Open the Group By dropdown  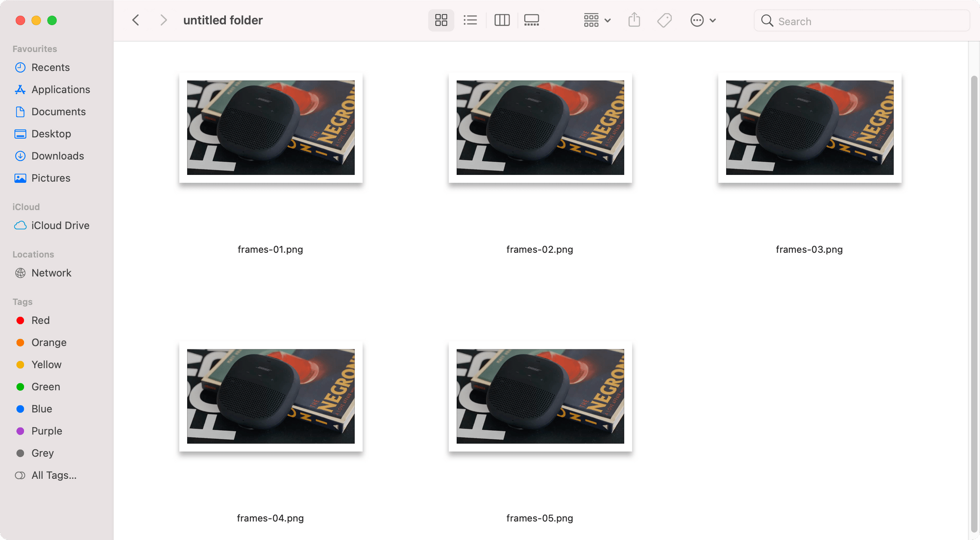click(597, 20)
